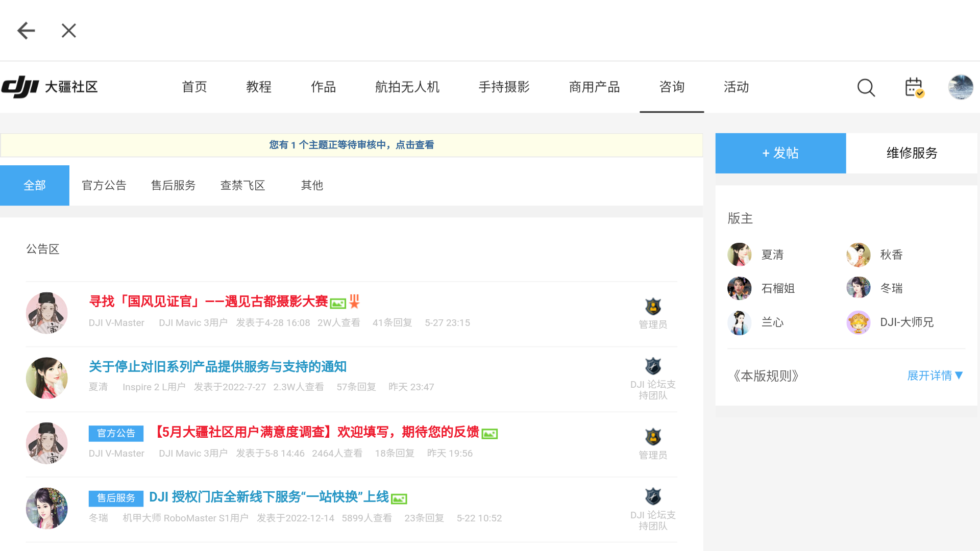Open 维修服务 button
Image resolution: width=980 pixels, height=551 pixels.
point(912,153)
